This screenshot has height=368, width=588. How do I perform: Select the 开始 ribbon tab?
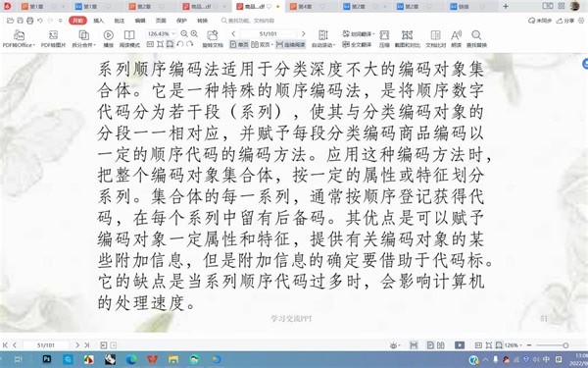pyautogui.click(x=77, y=21)
